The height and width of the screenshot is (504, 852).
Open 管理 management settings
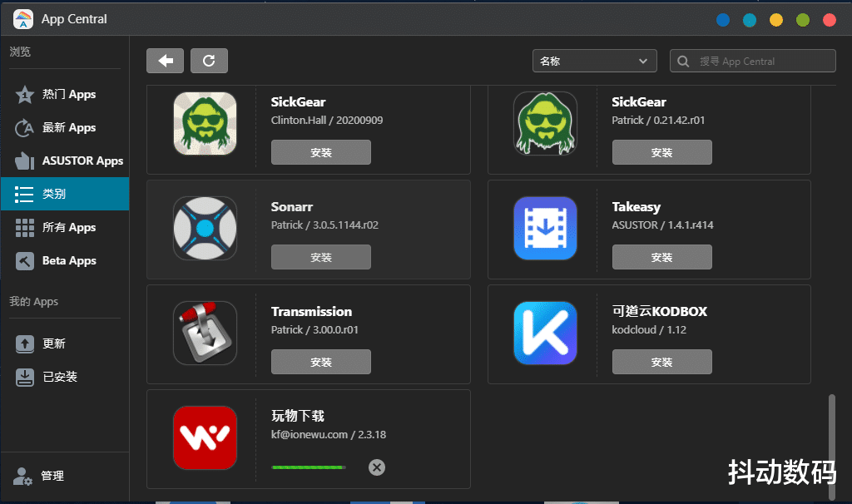pyautogui.click(x=65, y=477)
